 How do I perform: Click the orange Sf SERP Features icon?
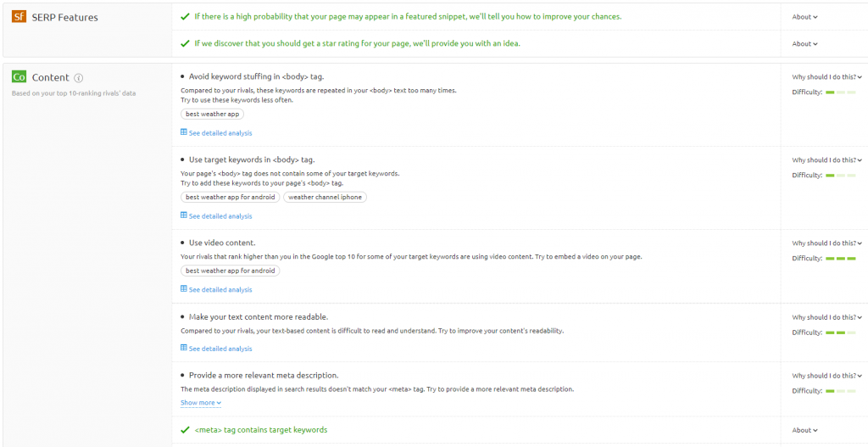[x=19, y=17]
